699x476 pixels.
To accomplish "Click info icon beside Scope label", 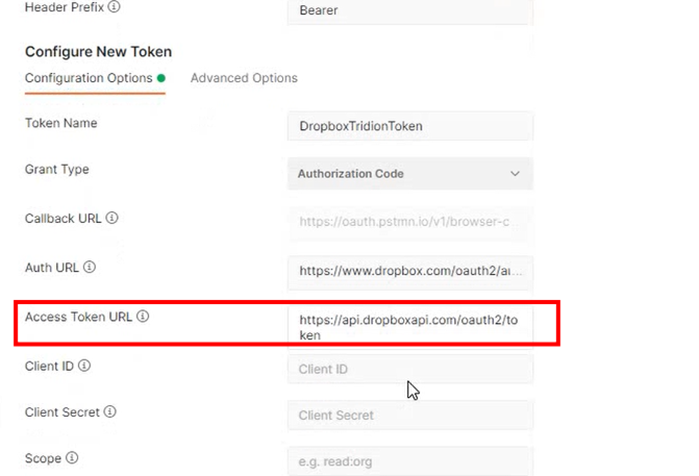I will (x=72, y=458).
